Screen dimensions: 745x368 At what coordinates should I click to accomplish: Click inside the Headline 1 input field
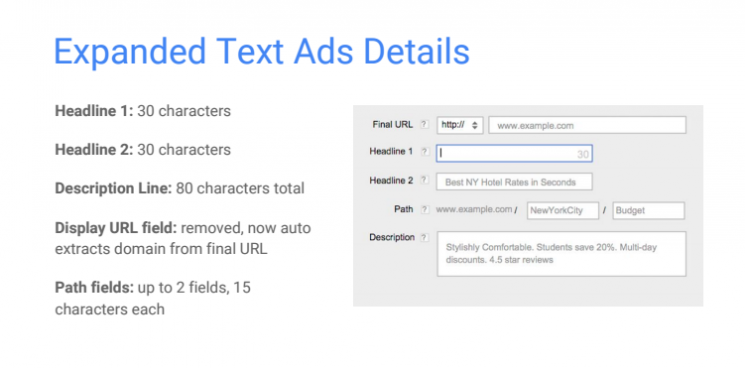514,153
